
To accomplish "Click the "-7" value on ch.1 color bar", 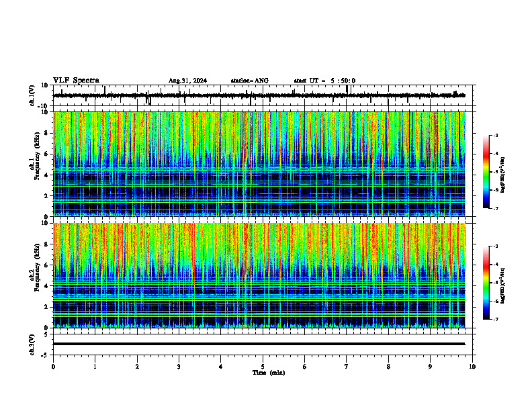I will tap(495, 208).
